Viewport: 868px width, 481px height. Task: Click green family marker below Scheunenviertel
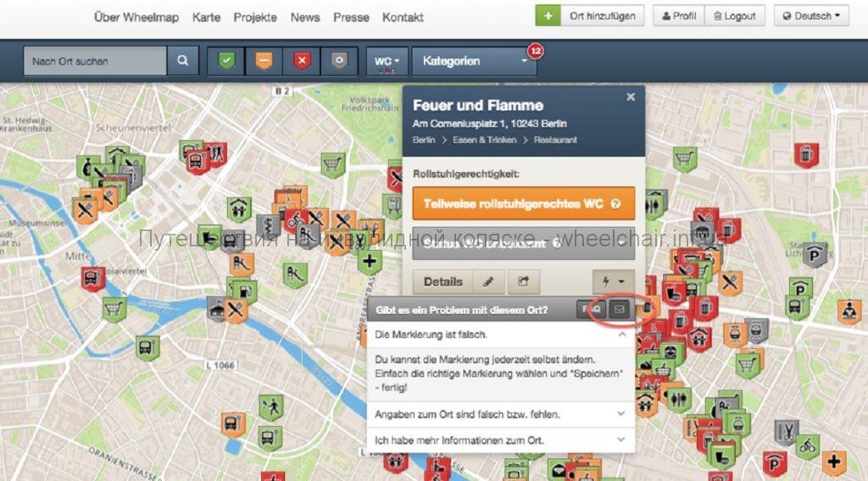click(x=238, y=209)
